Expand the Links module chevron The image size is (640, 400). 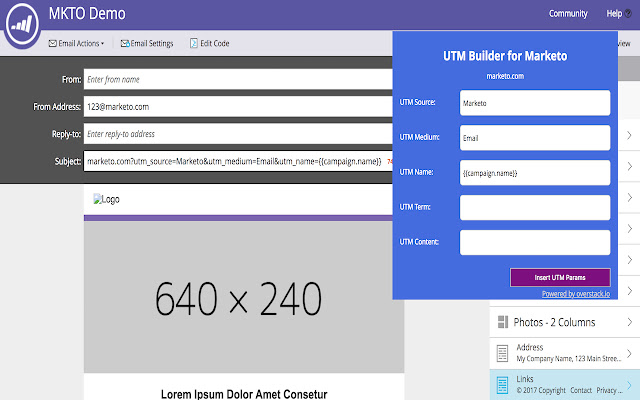point(629,385)
